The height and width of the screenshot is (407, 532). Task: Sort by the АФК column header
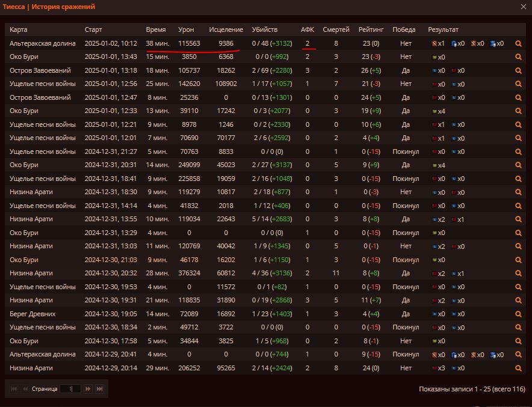coord(308,29)
